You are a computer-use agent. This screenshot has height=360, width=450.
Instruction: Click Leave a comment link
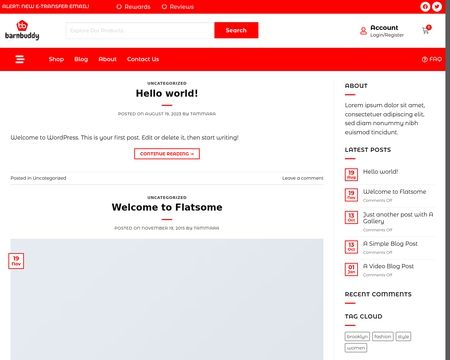[x=303, y=178]
